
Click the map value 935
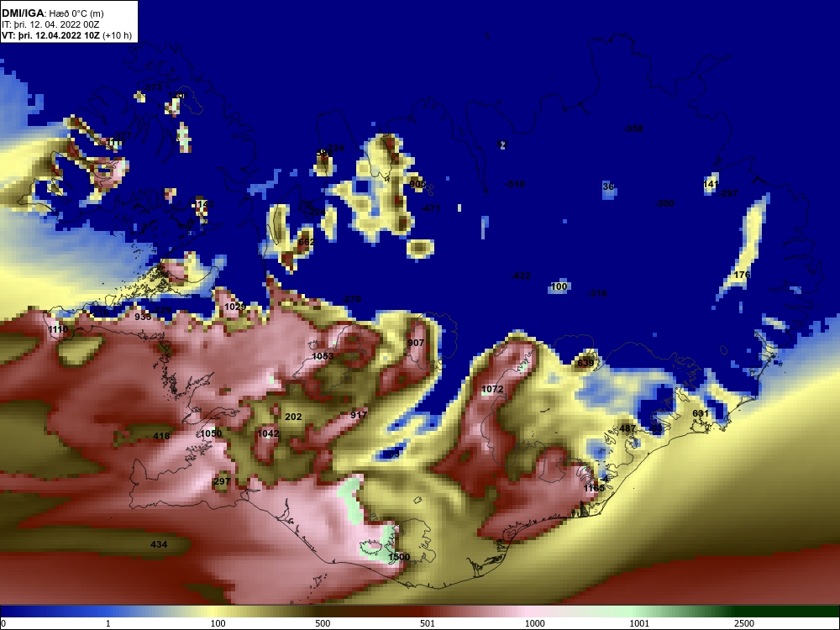(143, 317)
